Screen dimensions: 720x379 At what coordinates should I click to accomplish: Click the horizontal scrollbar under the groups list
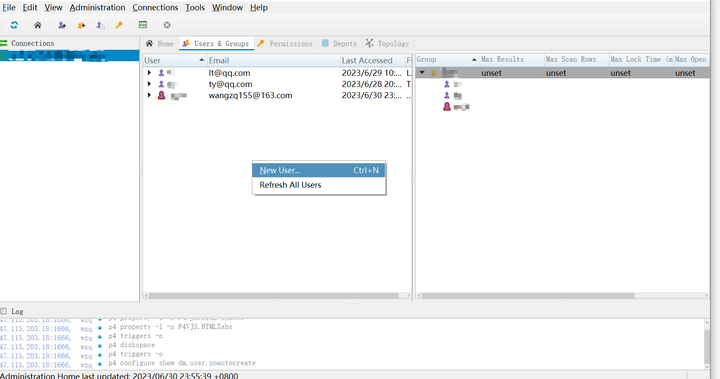[x=528, y=296]
